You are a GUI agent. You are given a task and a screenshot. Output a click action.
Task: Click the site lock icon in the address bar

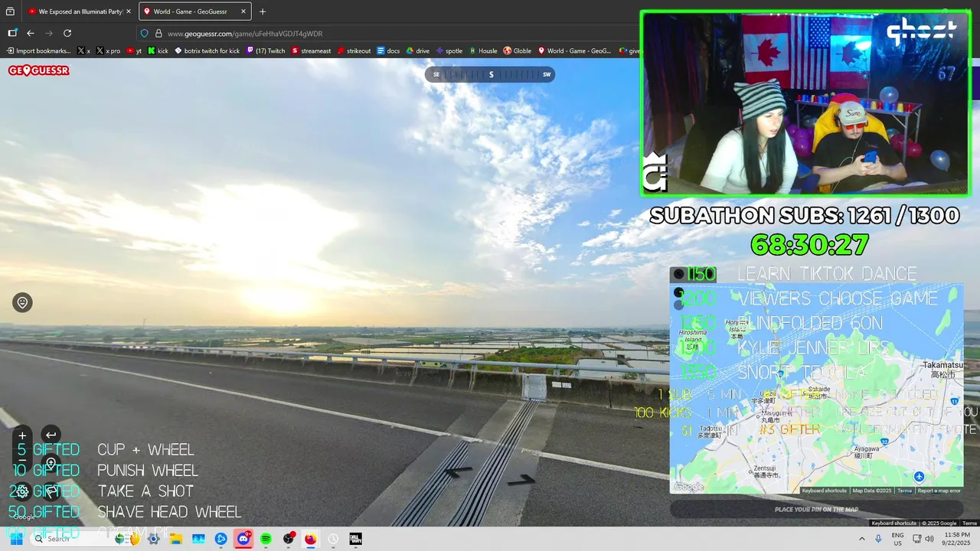coord(158,34)
